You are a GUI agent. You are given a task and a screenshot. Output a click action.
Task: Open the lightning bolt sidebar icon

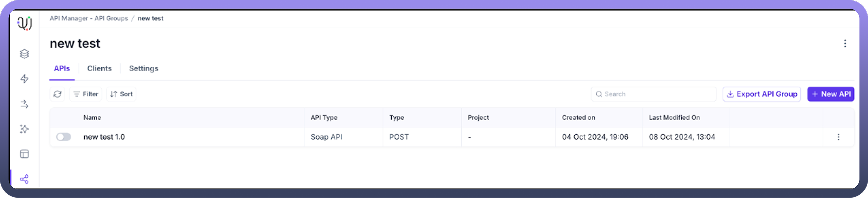(x=25, y=79)
